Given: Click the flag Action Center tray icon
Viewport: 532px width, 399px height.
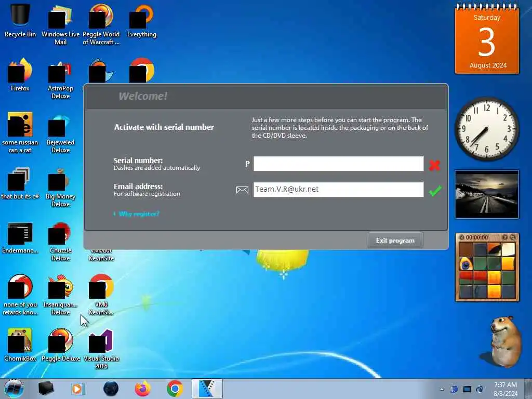Looking at the screenshot, I should click(454, 389).
